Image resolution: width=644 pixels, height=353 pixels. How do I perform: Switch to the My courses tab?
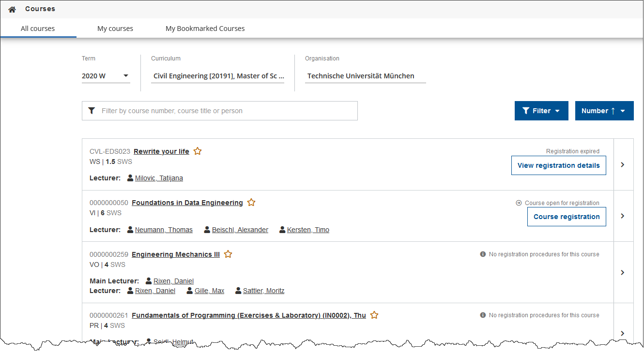tap(115, 29)
